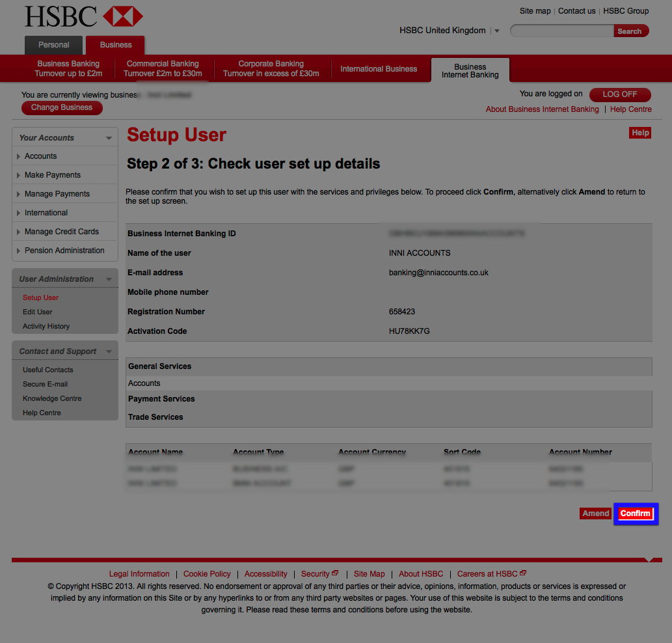Collapse the User Administration section arrow
672x643 pixels.
pos(109,279)
